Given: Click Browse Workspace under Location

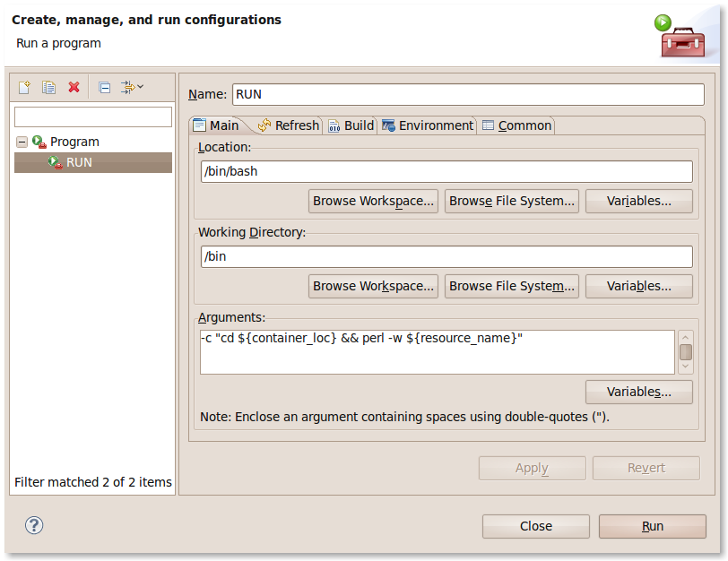Looking at the screenshot, I should click(x=373, y=201).
